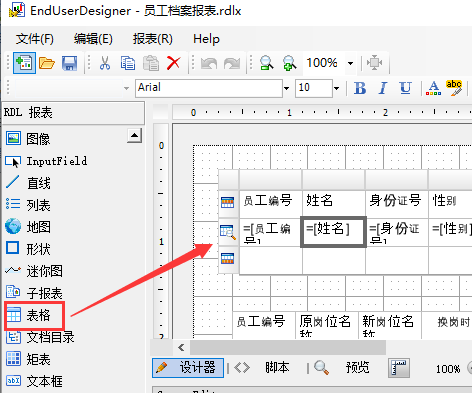Expand the Arial font name dropdown

point(286,88)
